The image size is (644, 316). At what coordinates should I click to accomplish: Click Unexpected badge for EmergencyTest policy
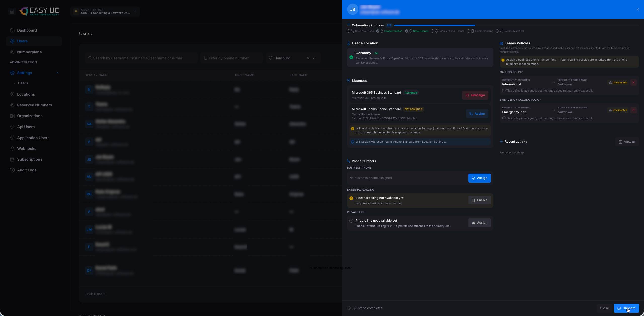tap(618, 110)
